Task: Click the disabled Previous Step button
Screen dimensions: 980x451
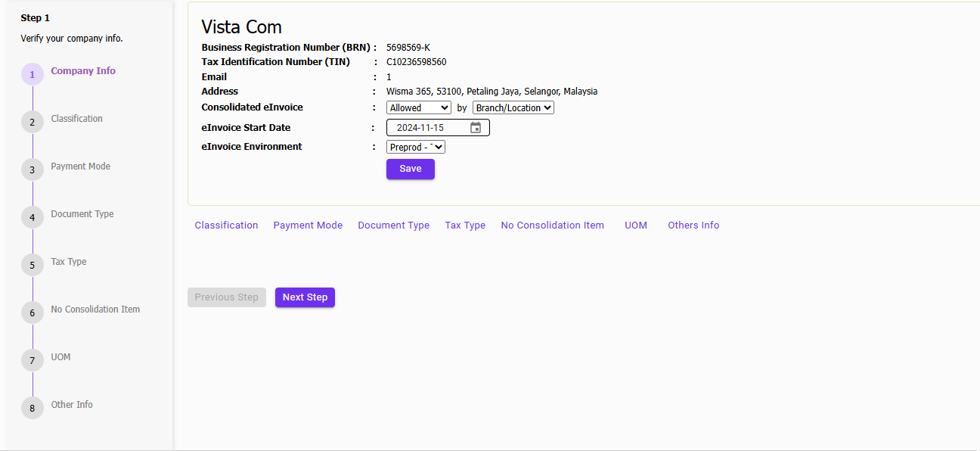Action: click(226, 297)
